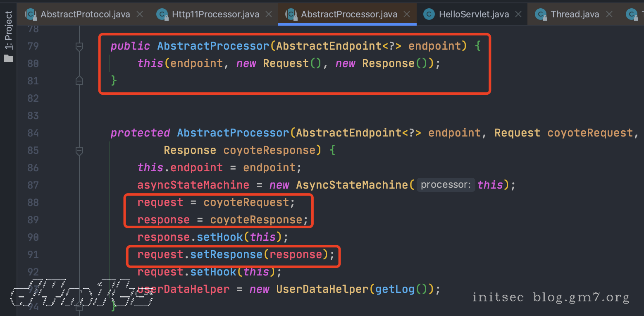This screenshot has width=644, height=316.
Task: Click the Http11Processor.java class file icon
Action: click(162, 14)
